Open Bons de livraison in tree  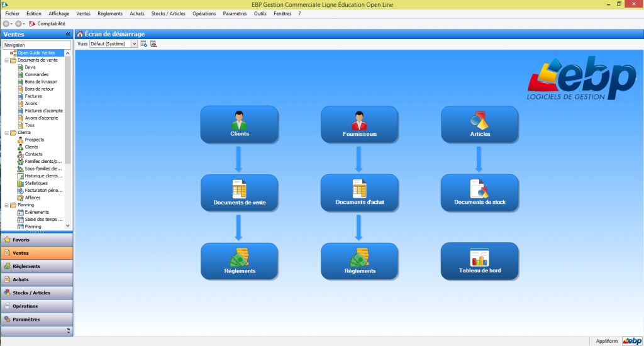click(x=41, y=82)
